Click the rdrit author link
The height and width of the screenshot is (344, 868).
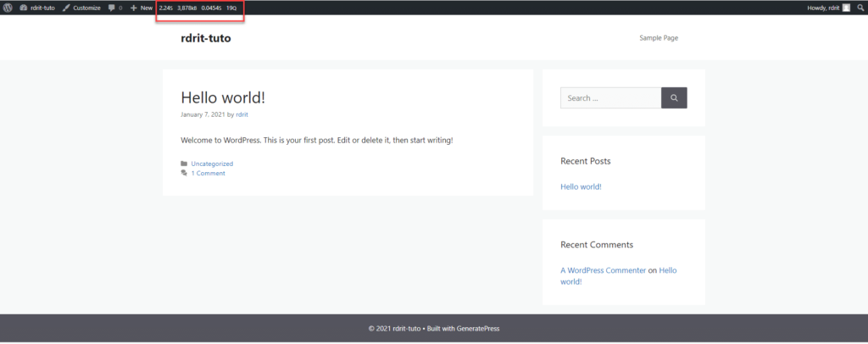pos(242,114)
